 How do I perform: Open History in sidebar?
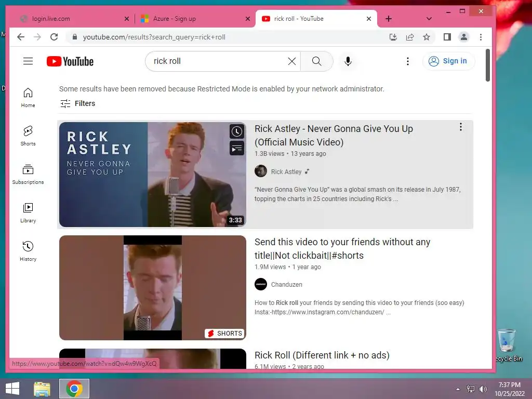[x=28, y=251]
